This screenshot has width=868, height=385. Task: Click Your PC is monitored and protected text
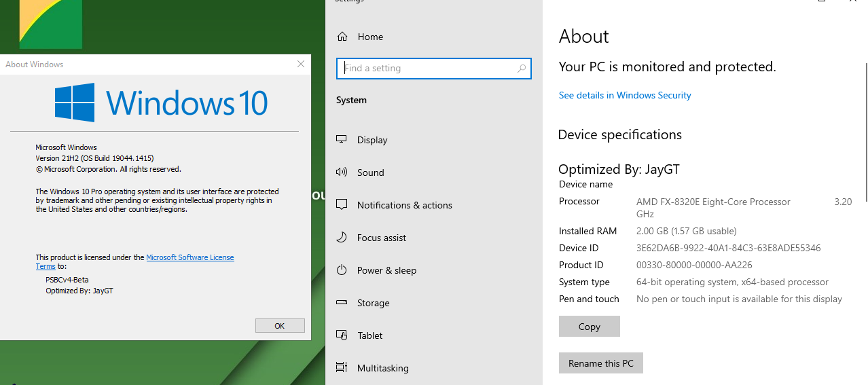click(x=667, y=67)
